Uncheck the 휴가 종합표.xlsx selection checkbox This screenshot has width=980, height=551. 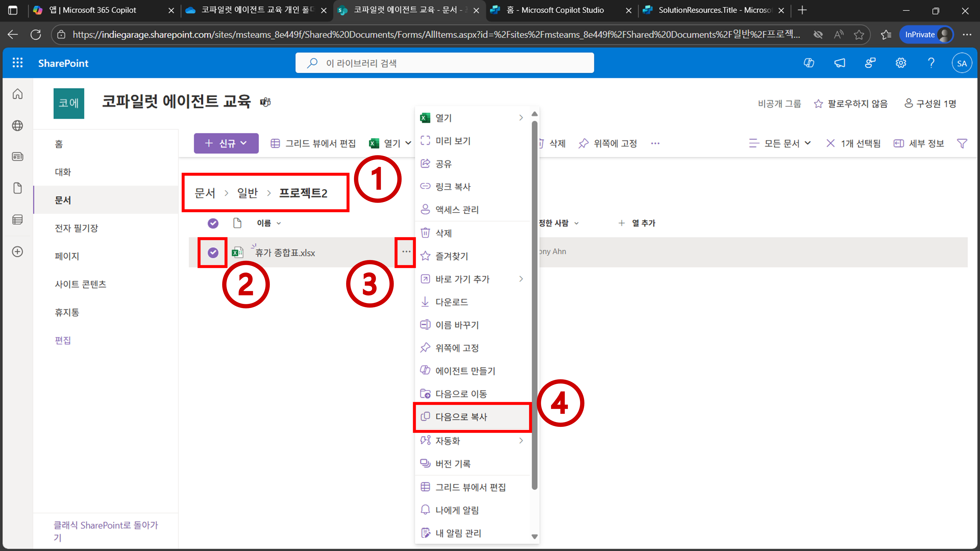(x=213, y=252)
